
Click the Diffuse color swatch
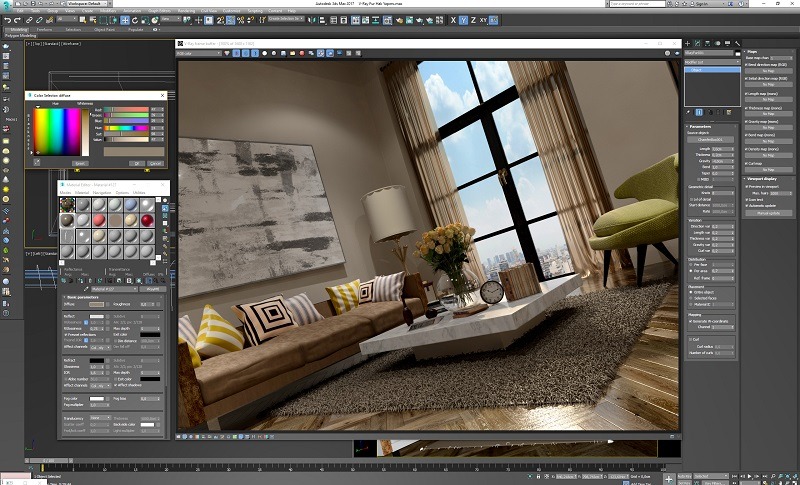98,304
